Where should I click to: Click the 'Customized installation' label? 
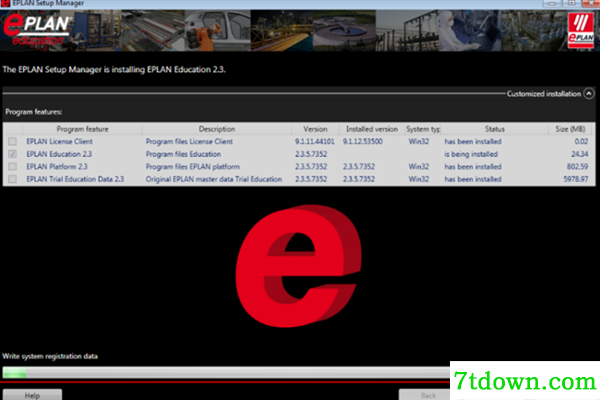coord(543,93)
